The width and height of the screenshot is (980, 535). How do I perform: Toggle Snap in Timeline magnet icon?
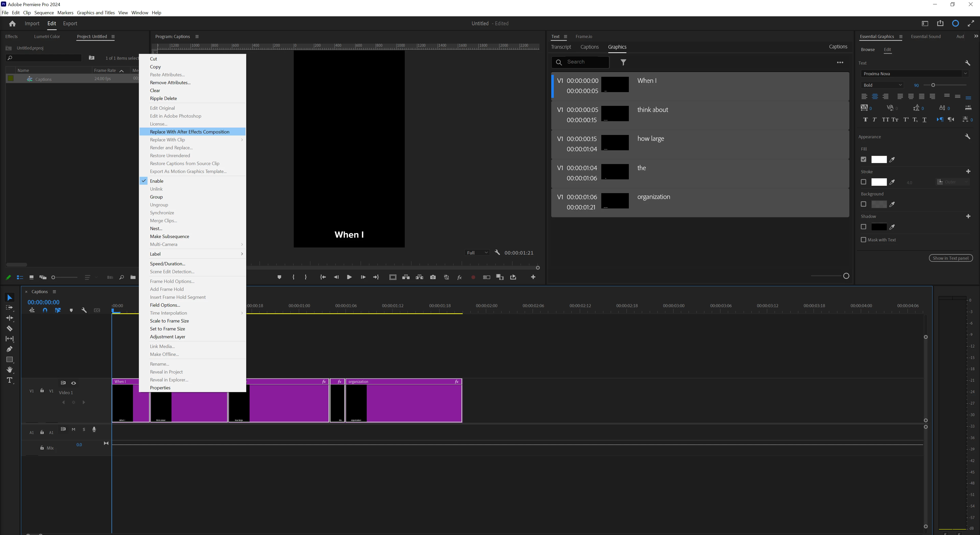click(x=45, y=310)
